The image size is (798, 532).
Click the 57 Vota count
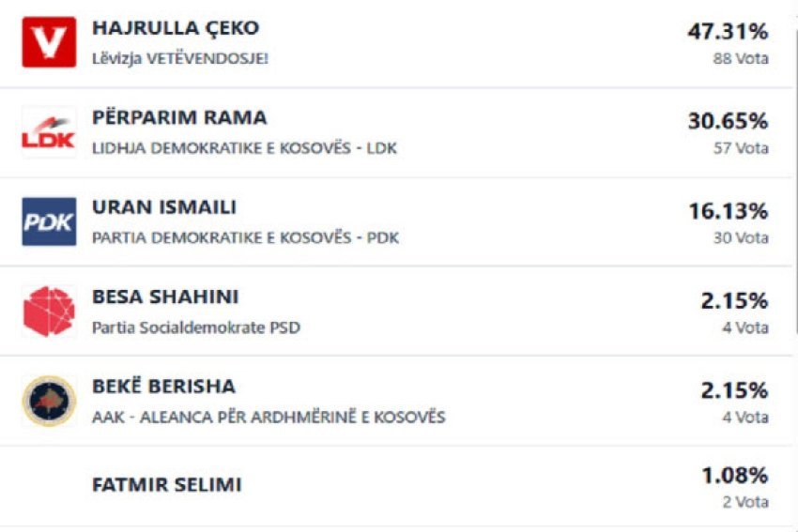[740, 148]
